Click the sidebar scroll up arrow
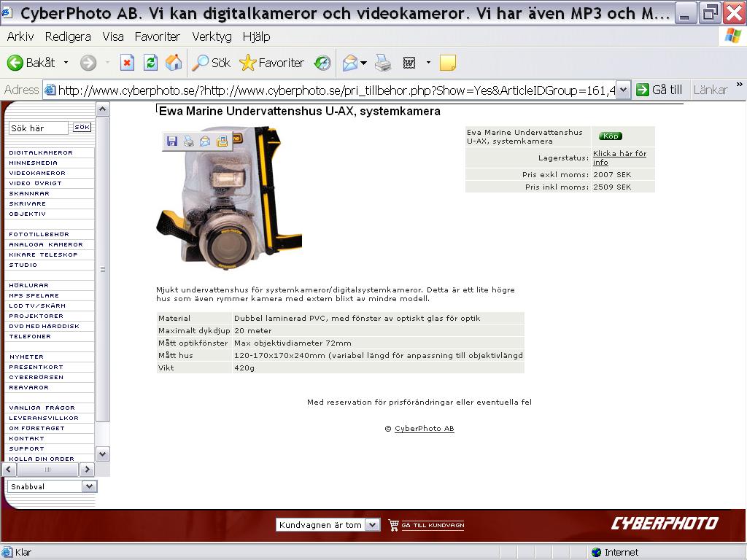 tap(102, 109)
